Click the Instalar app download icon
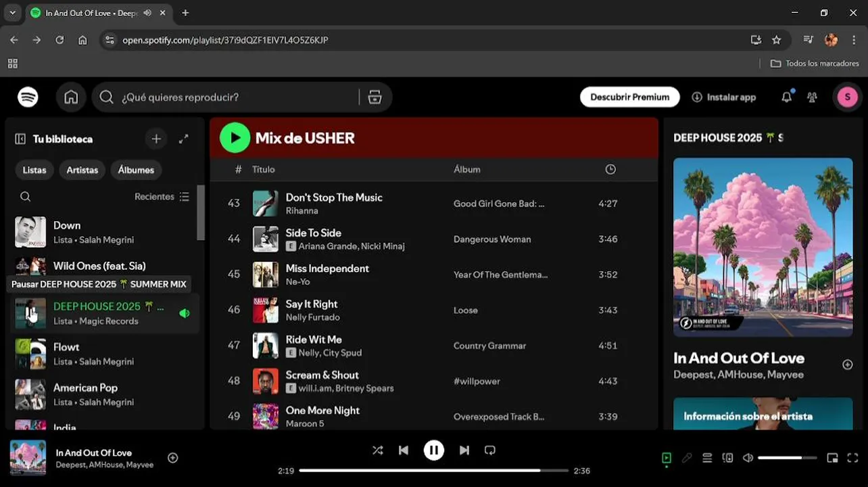Viewport: 868px width, 487px height. coord(697,97)
